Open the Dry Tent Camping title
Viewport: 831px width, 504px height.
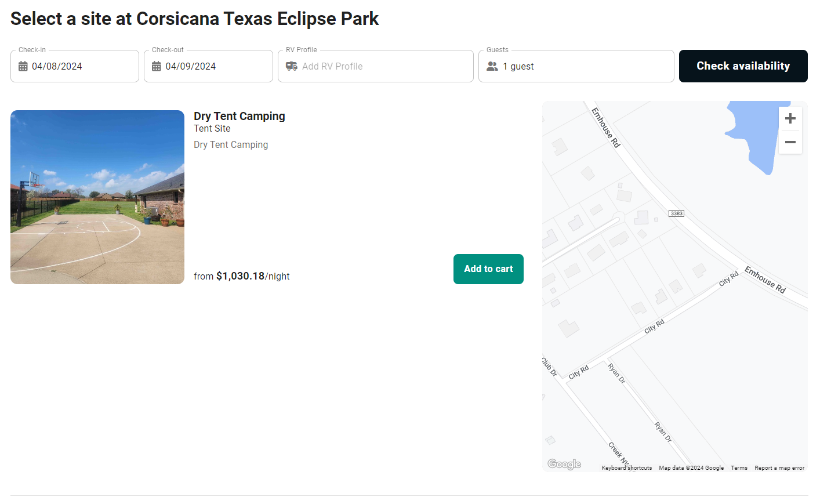[239, 116]
